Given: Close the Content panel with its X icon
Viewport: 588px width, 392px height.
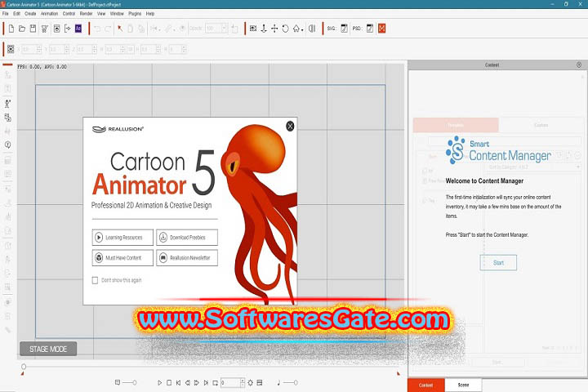Looking at the screenshot, I should (579, 65).
